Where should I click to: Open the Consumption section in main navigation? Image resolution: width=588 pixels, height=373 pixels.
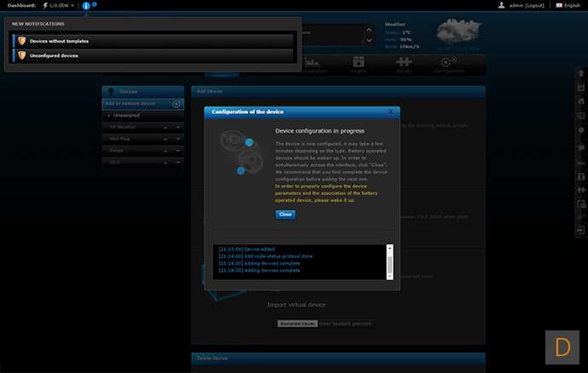[x=313, y=65]
